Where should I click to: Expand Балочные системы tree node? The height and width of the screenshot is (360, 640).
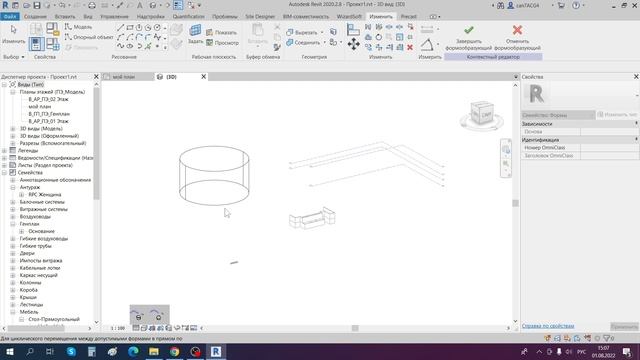(13, 202)
